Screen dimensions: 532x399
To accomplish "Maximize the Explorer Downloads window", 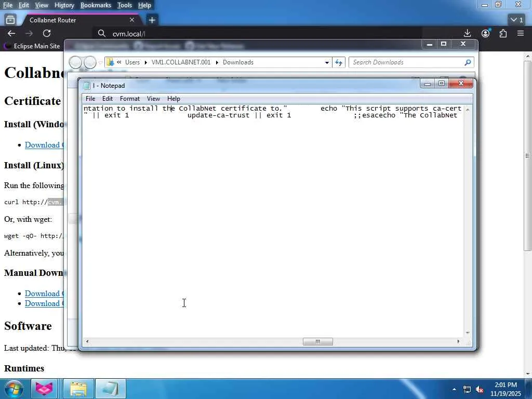I will [x=444, y=44].
